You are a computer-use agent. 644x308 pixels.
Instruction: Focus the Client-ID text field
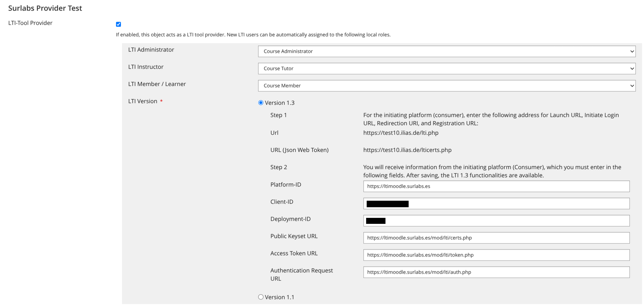[x=496, y=203]
